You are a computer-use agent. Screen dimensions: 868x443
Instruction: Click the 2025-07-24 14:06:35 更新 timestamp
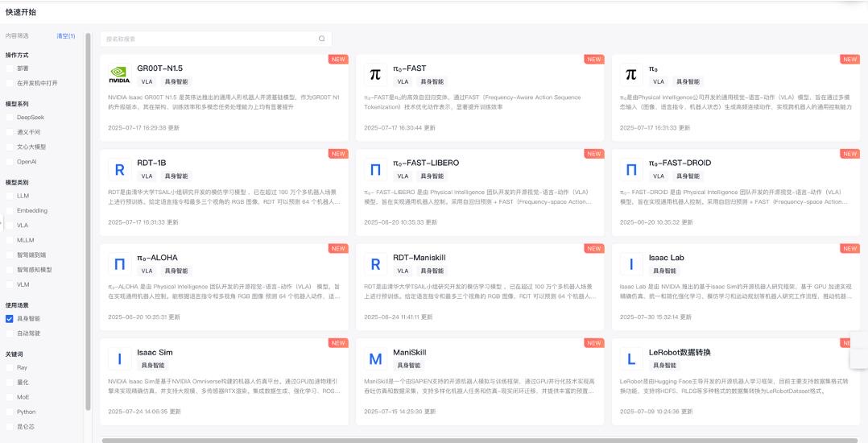pyautogui.click(x=144, y=412)
